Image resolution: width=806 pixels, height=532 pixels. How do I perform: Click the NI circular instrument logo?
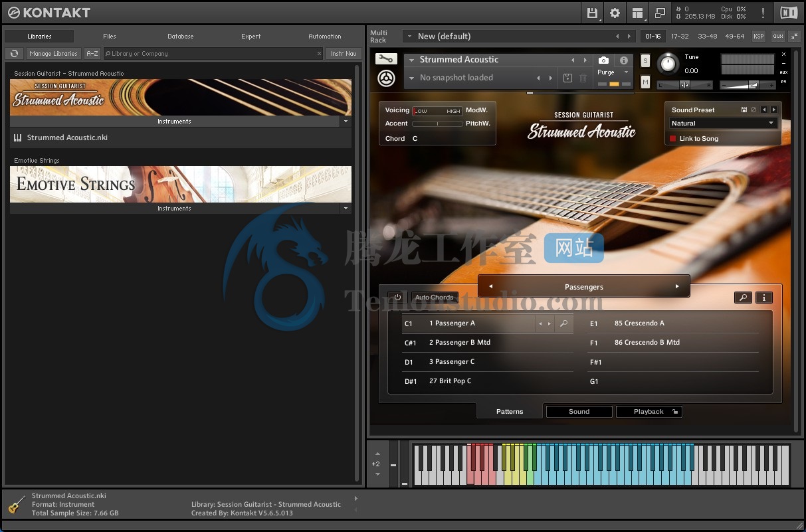[x=385, y=78]
